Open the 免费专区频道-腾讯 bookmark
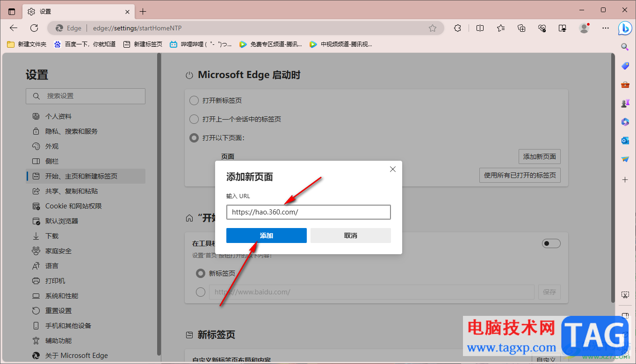 coord(270,44)
